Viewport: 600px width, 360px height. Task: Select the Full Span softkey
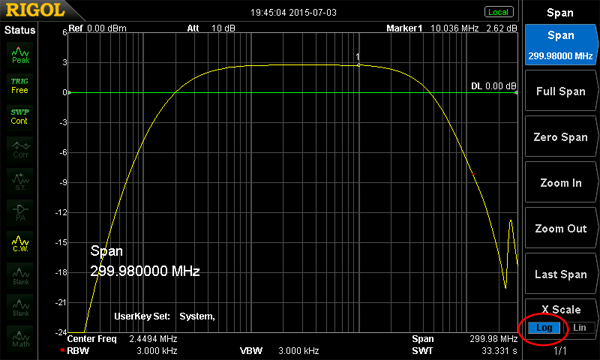coord(561,91)
